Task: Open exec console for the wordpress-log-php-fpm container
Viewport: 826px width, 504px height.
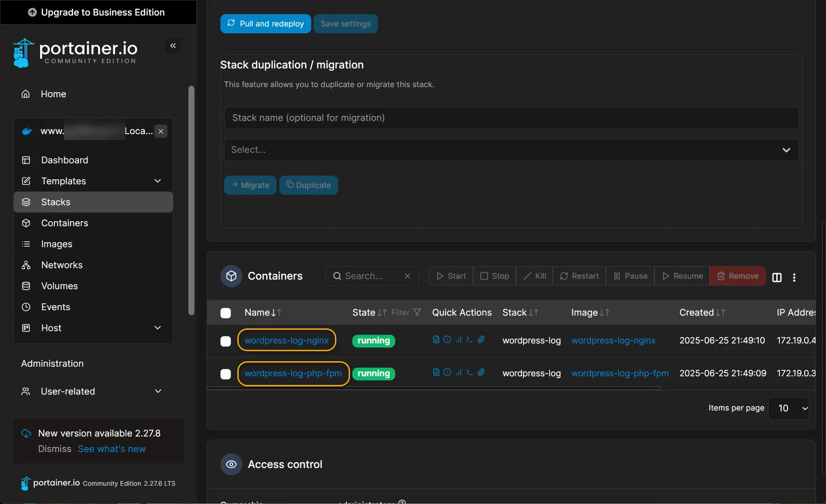Action: click(x=469, y=373)
